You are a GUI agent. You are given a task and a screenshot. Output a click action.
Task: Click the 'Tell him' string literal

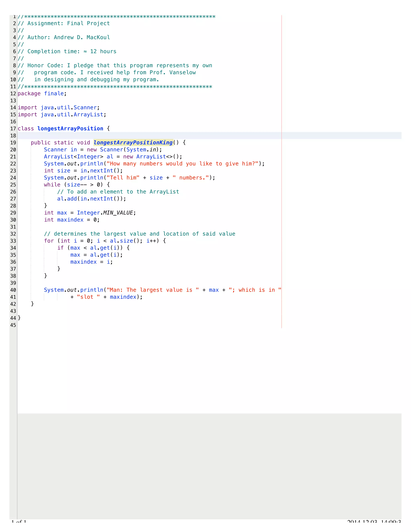123,178
